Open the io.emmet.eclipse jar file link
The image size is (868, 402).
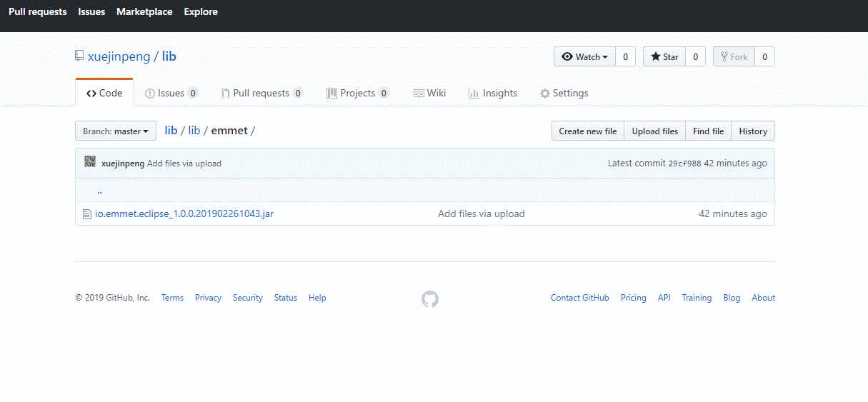coord(184,213)
